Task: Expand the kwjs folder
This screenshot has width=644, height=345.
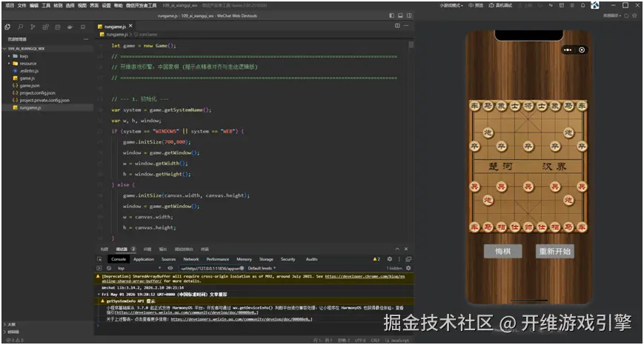Action: pyautogui.click(x=24, y=56)
